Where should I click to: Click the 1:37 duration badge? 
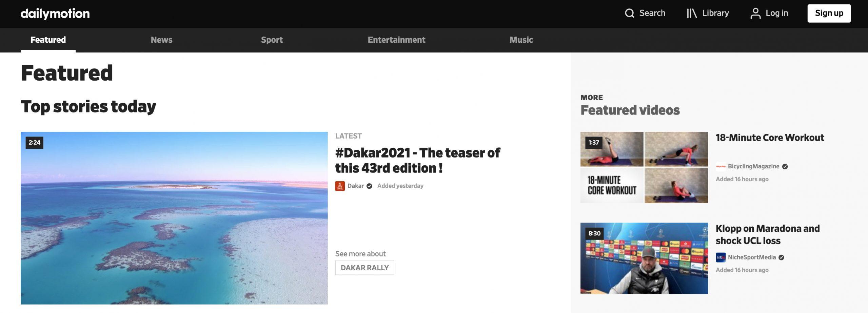[594, 143]
